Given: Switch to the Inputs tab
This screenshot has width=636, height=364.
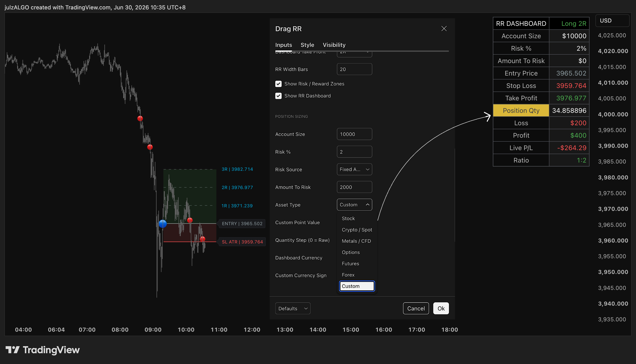Looking at the screenshot, I should (284, 45).
